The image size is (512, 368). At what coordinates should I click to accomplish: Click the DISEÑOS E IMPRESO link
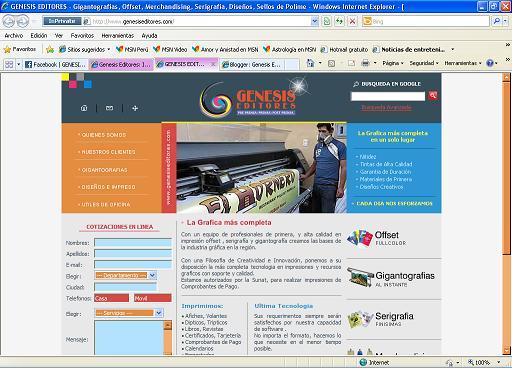point(108,187)
